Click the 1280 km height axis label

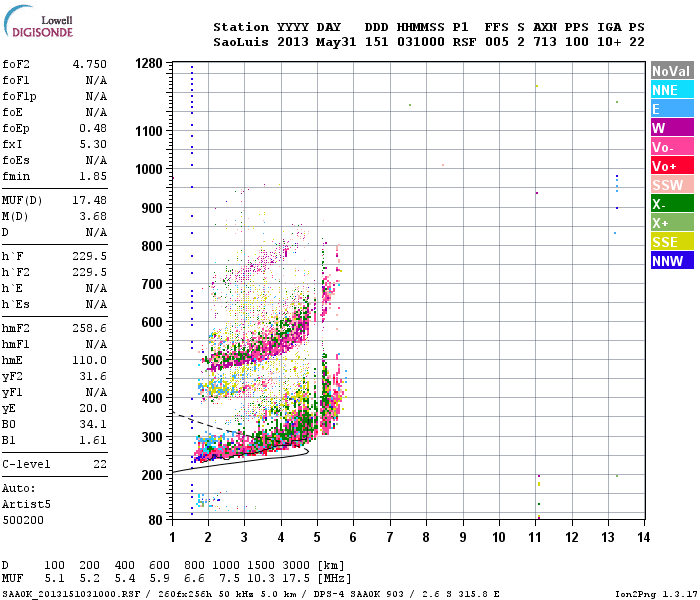149,63
